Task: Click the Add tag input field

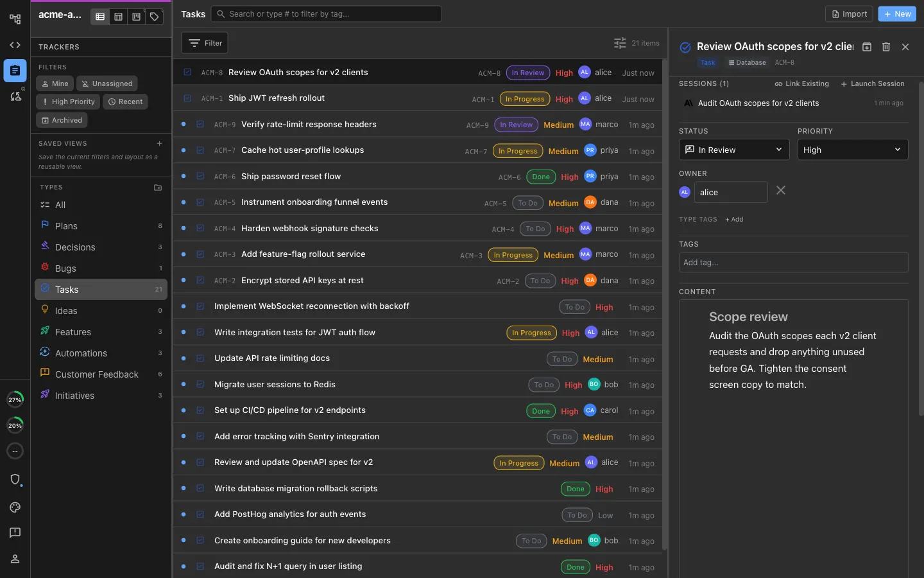Action: pos(794,262)
